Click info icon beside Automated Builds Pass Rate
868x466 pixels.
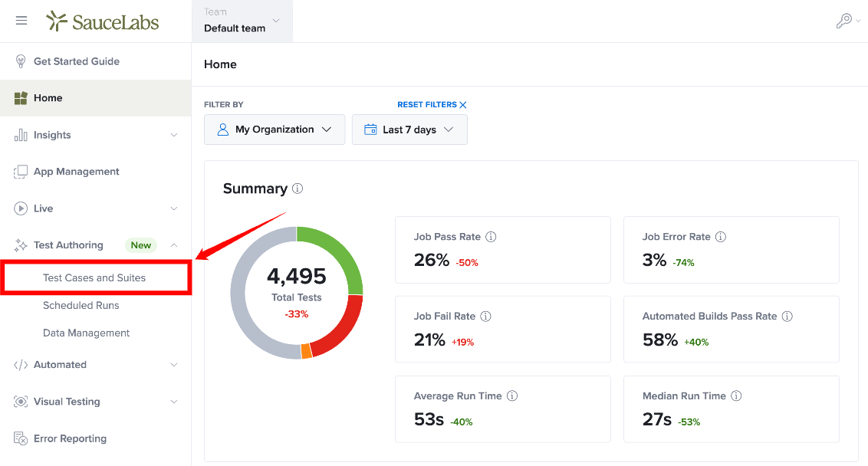(787, 317)
